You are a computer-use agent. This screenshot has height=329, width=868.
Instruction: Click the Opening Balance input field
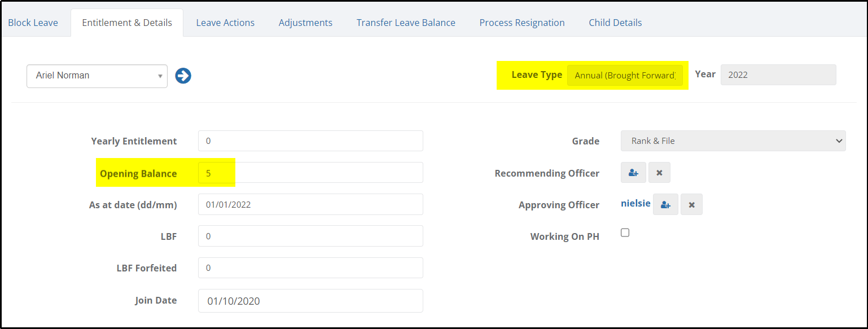point(310,173)
